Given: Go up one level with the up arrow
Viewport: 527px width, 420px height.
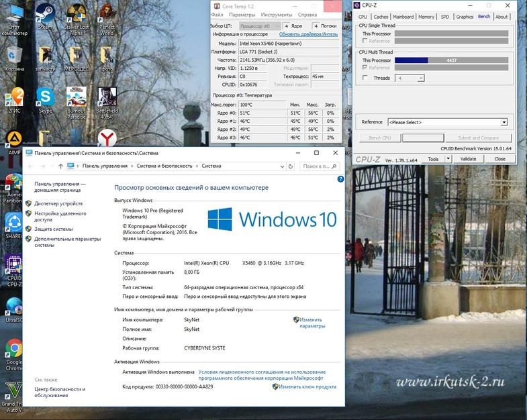Looking at the screenshot, I should pos(60,166).
